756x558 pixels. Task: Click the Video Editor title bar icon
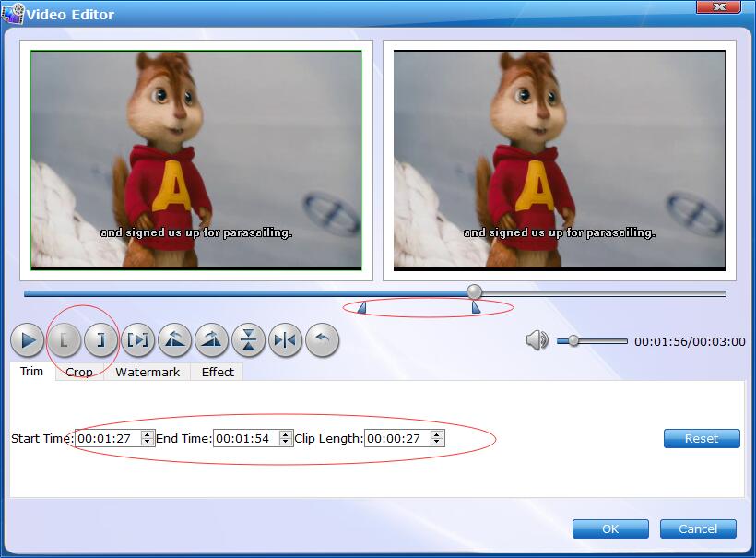click(13, 14)
